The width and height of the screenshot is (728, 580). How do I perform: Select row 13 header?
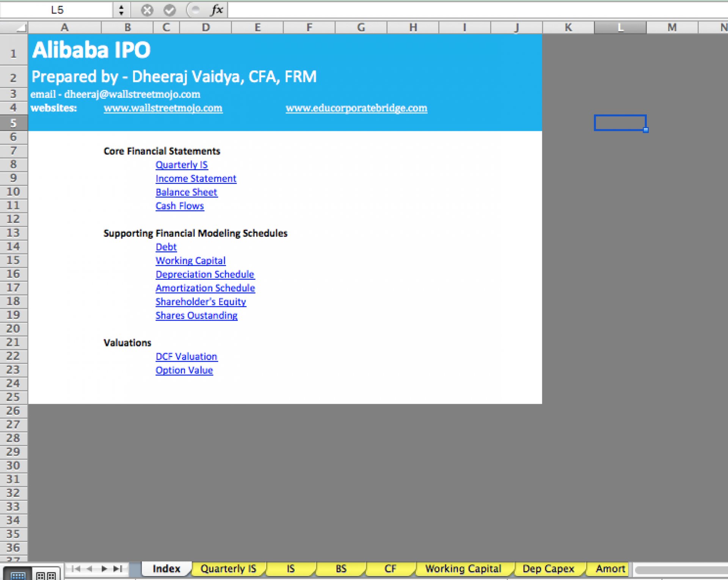[x=13, y=233]
